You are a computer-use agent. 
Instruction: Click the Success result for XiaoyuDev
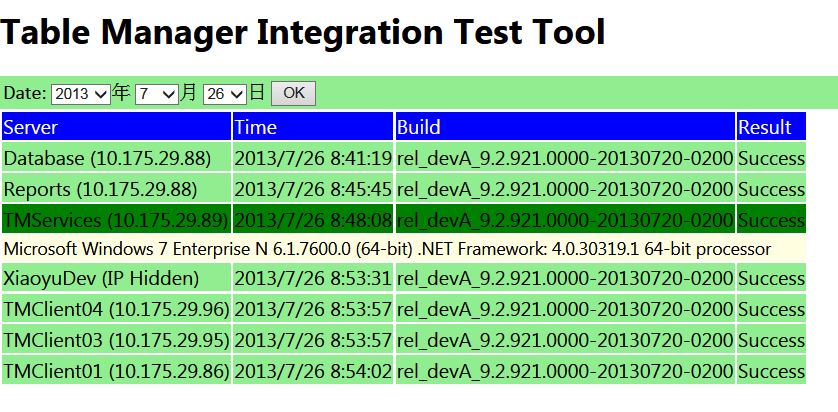pyautogui.click(x=771, y=278)
